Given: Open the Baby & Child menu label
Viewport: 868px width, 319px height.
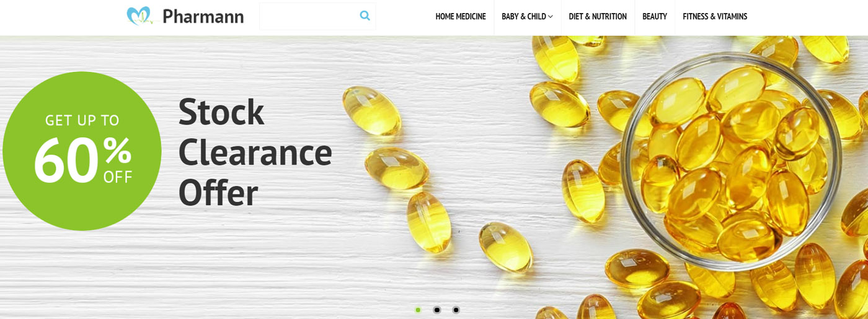Looking at the screenshot, I should pyautogui.click(x=524, y=17).
